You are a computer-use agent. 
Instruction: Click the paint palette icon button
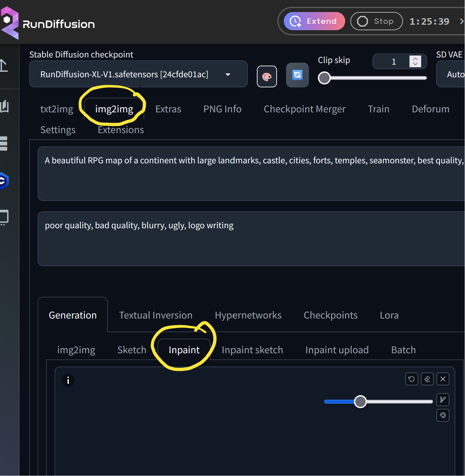click(267, 77)
